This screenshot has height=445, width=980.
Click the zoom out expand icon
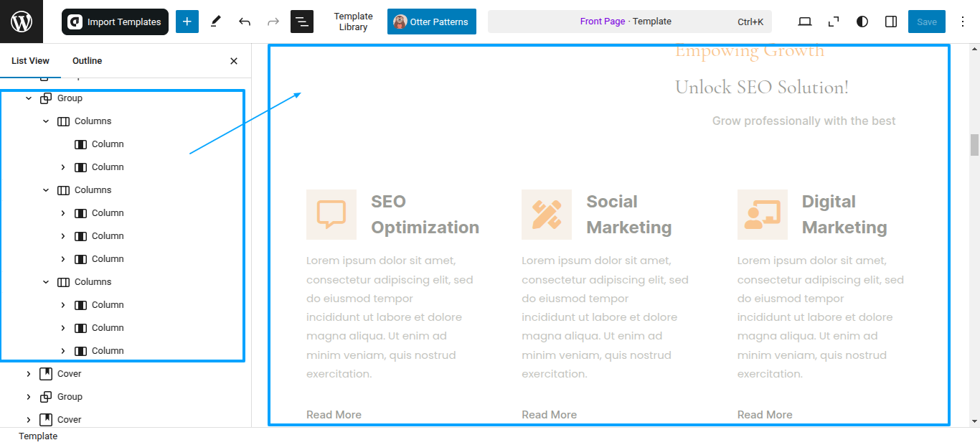[834, 22]
